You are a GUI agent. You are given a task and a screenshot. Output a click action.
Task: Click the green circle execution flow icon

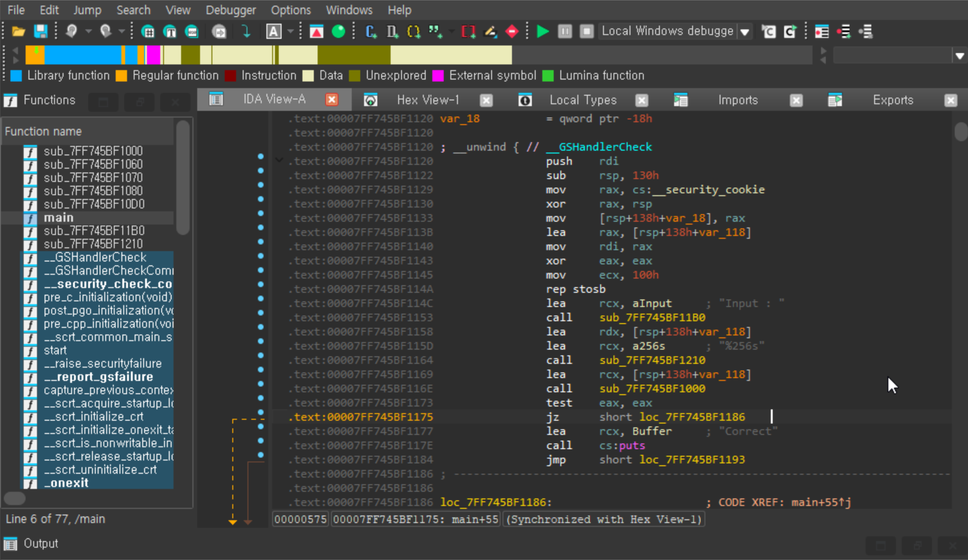[338, 32]
